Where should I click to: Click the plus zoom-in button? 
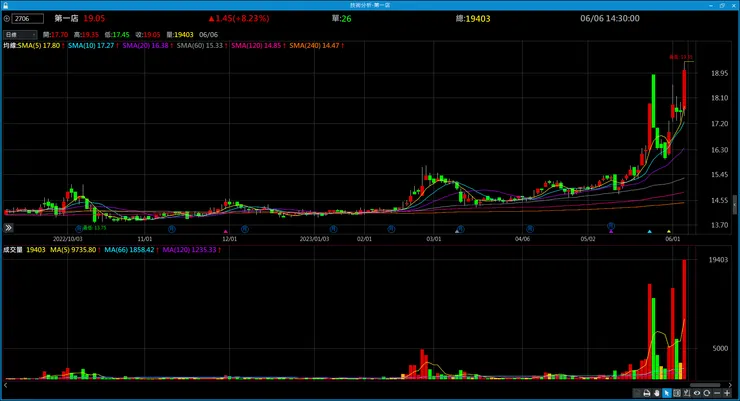pos(727,393)
